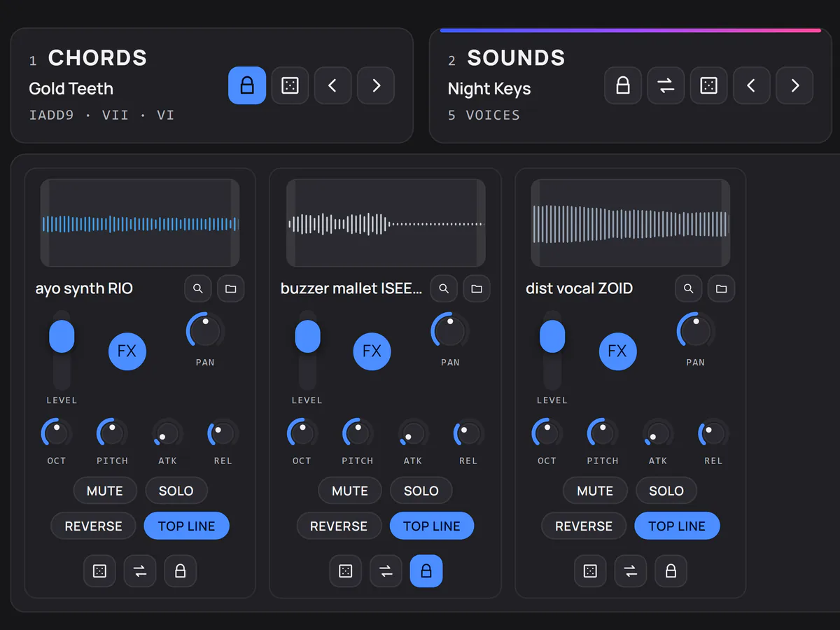Go to previous sound preset Sounds panel
This screenshot has height=630, width=840.
coord(751,85)
